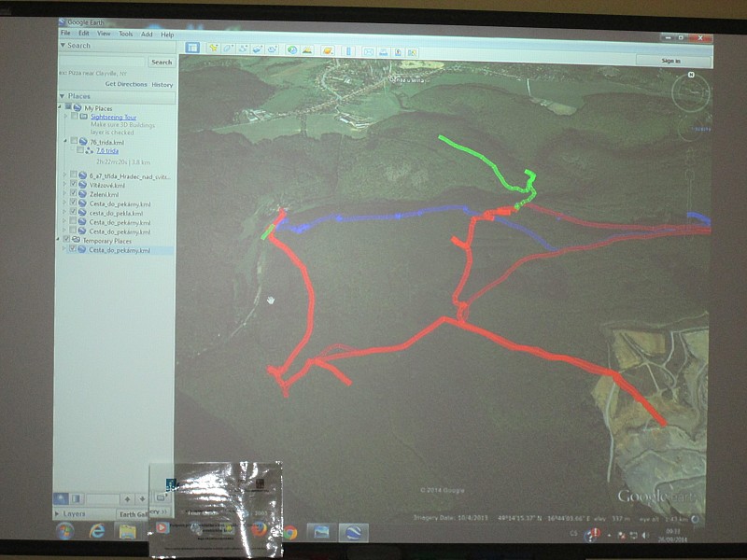Click the Get Directions link
The image size is (747, 560).
click(x=126, y=84)
